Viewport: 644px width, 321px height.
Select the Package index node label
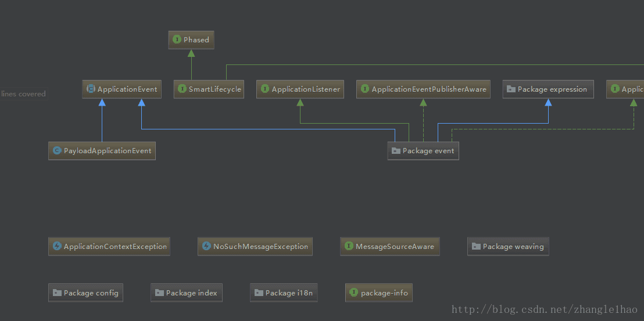click(192, 293)
